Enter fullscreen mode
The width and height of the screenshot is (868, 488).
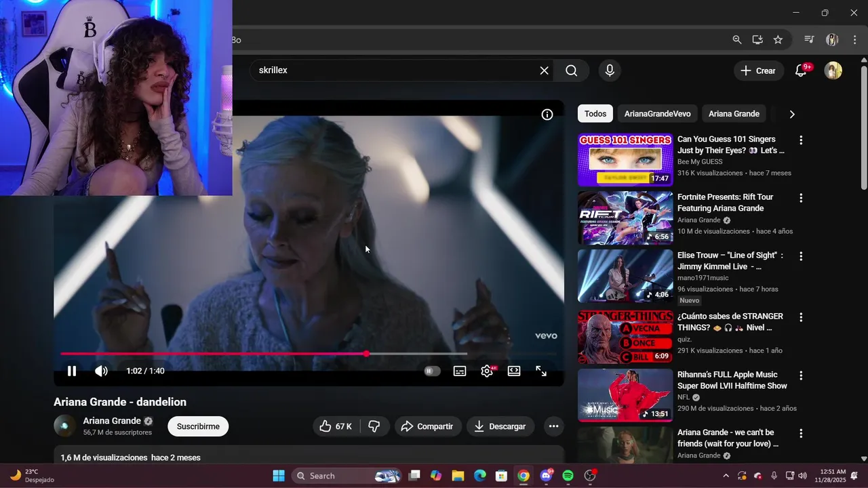[541, 371]
